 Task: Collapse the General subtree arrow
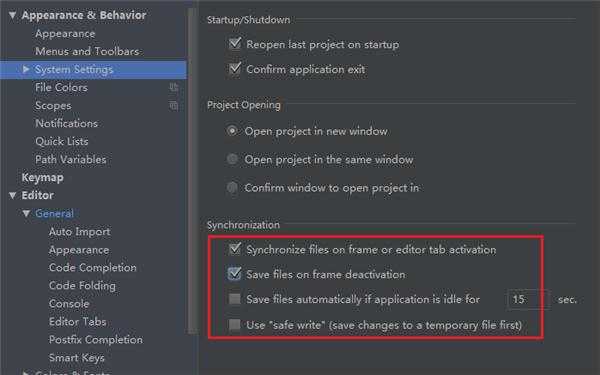pyautogui.click(x=26, y=214)
